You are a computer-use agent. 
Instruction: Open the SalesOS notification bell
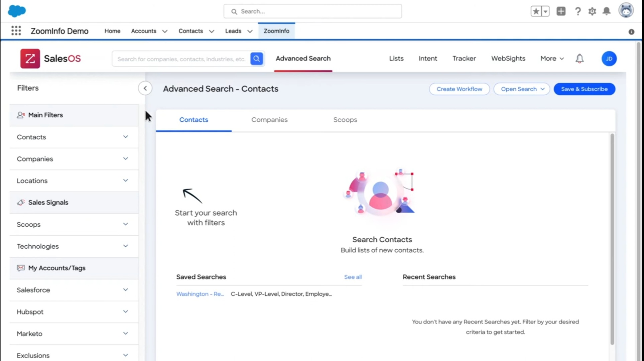tap(579, 58)
